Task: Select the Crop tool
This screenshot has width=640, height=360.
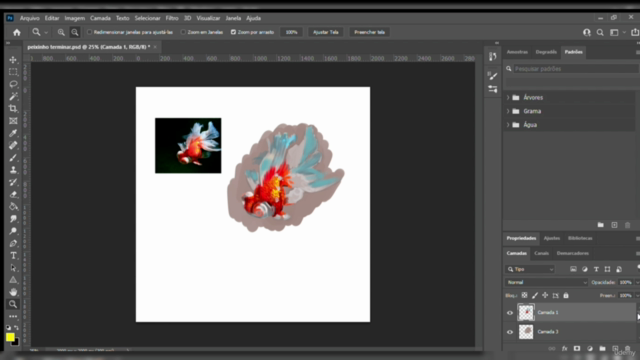Action: point(13,109)
